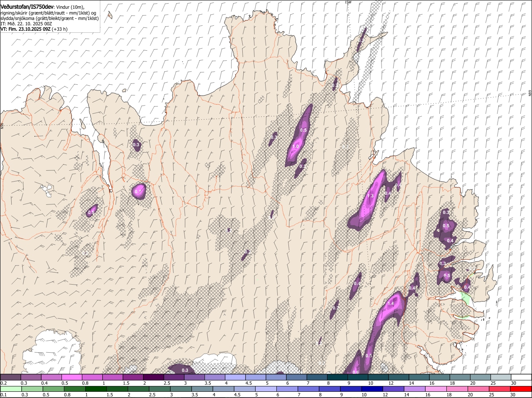This screenshot has height=398, width=532.
Task: Click the top legend swatch starting at 0.2
Action: (x=11, y=377)
